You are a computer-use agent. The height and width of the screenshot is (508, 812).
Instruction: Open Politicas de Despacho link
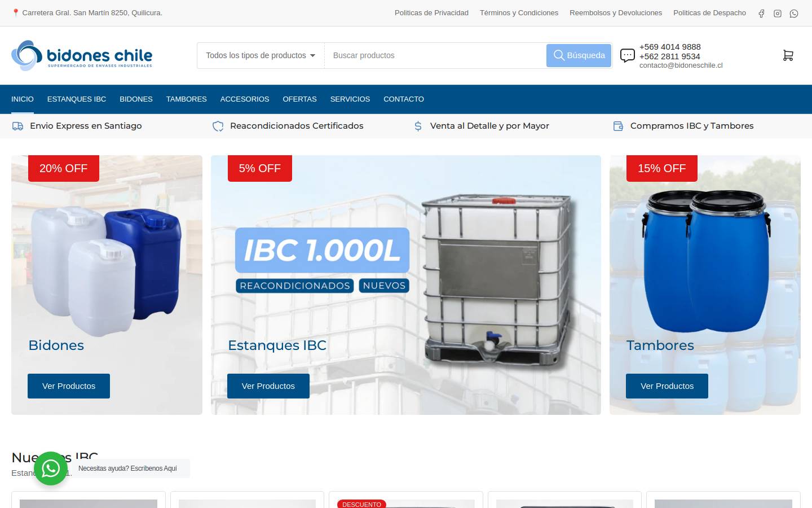709,13
